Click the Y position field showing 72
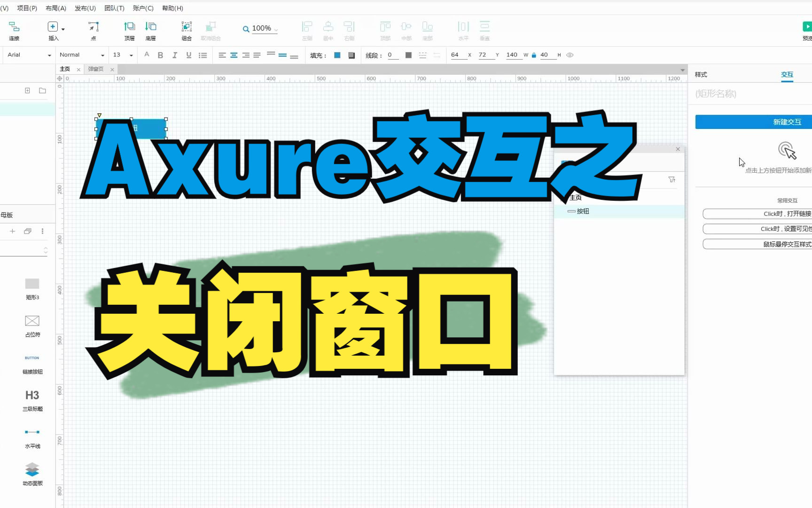This screenshot has width=812, height=508. 485,55
